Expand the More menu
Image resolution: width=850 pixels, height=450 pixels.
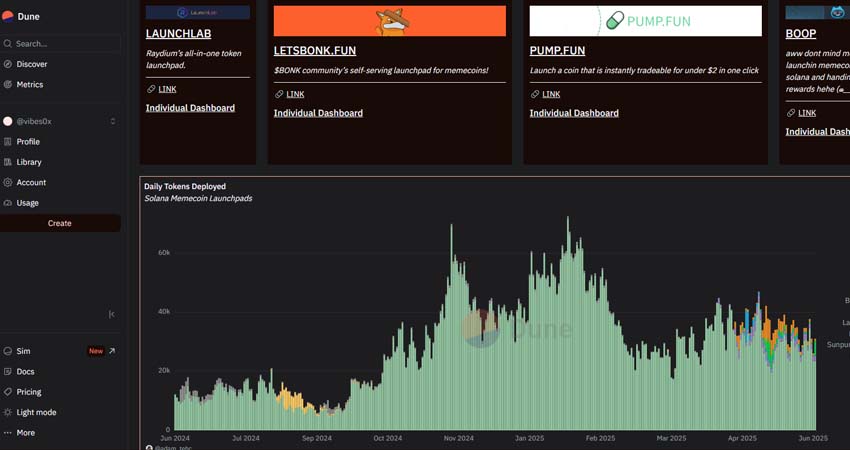[x=25, y=433]
